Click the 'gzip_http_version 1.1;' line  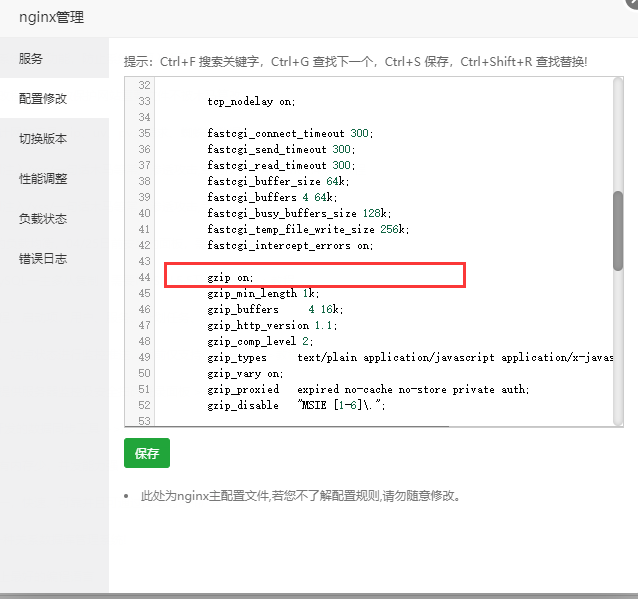point(272,325)
